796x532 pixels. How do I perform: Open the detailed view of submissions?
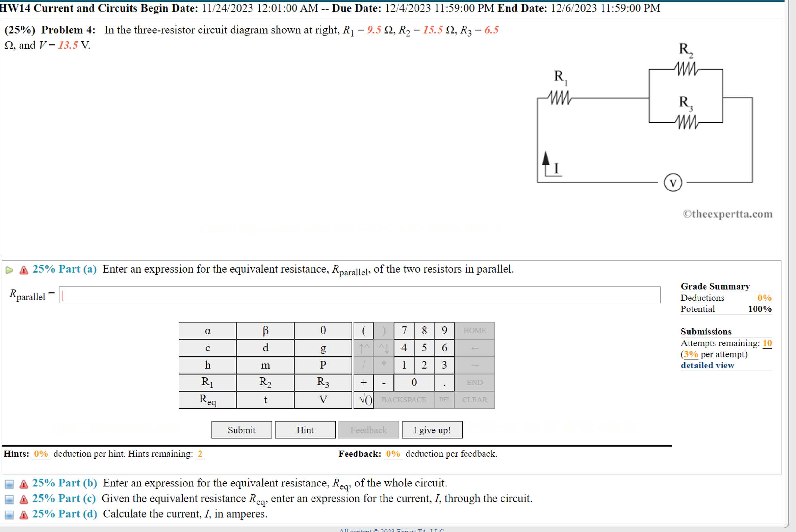point(707,365)
